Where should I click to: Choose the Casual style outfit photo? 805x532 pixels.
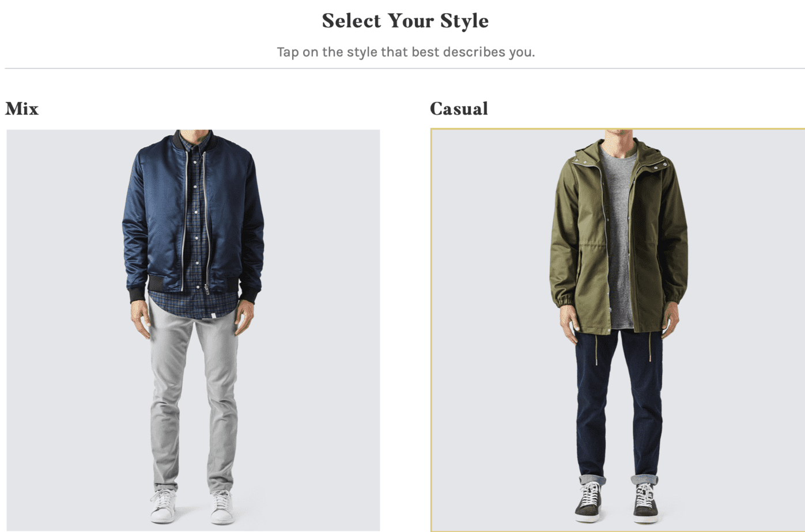point(618,330)
